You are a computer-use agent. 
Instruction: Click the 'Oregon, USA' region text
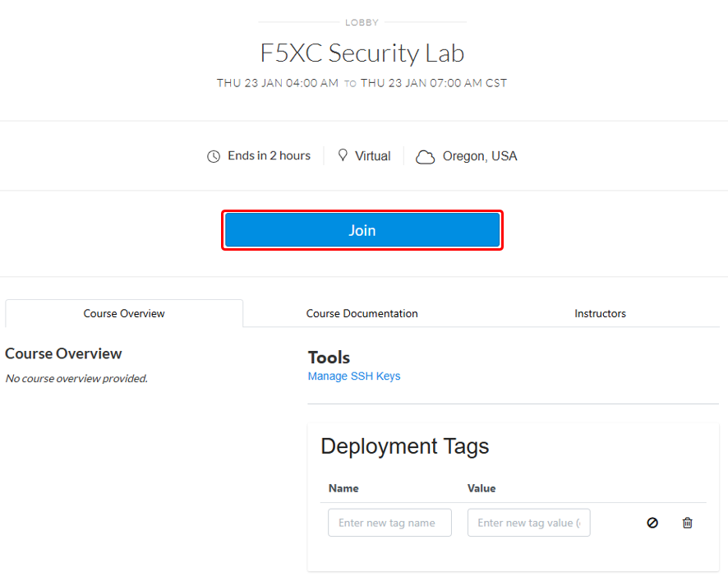[480, 156]
